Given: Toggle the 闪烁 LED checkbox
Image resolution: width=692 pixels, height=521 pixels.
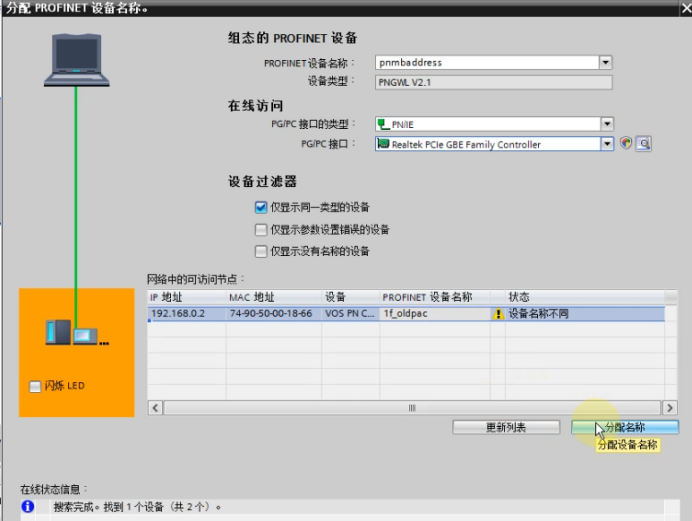Looking at the screenshot, I should (35, 386).
